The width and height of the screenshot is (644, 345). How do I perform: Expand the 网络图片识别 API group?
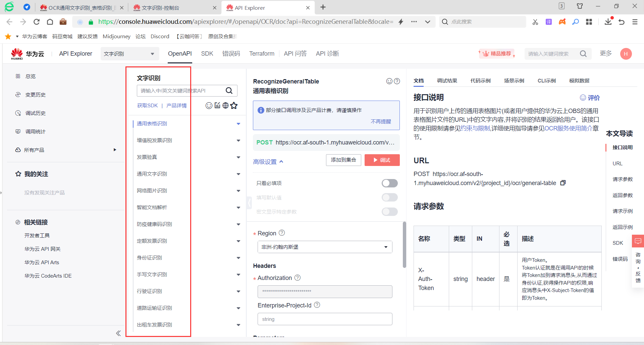[238, 191]
